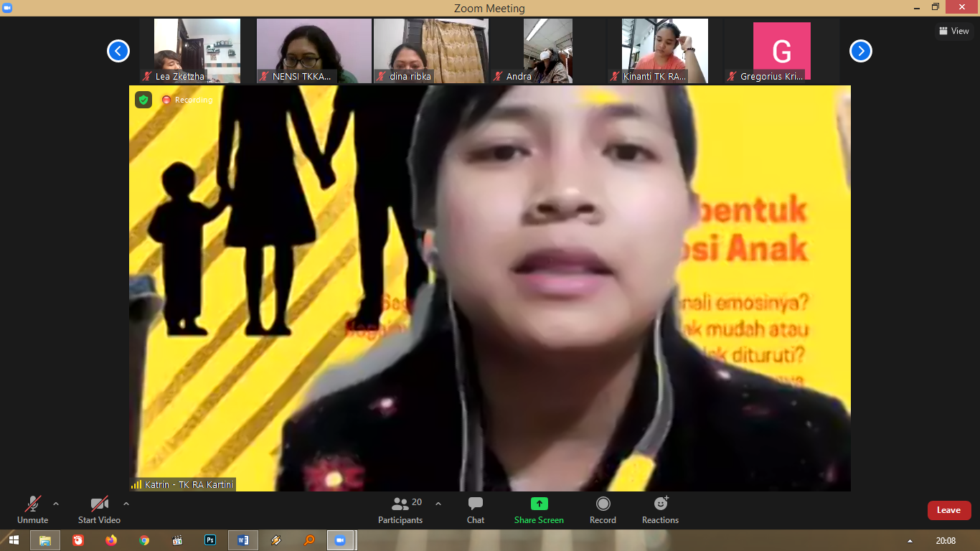Open File Explorer from the taskbar
This screenshot has height=551, width=980.
pyautogui.click(x=44, y=540)
